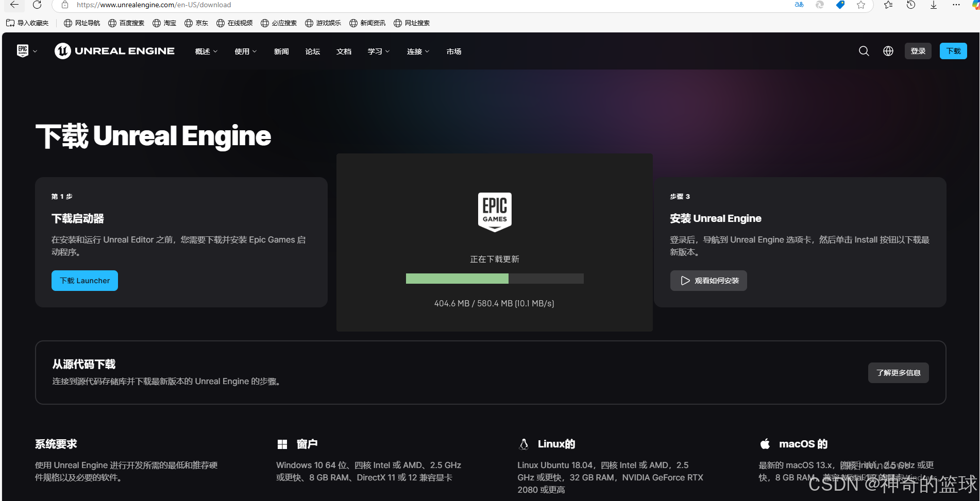Screen dimensions: 980x501
Task: Click the 正在下载更新 status text
Action: (x=495, y=259)
